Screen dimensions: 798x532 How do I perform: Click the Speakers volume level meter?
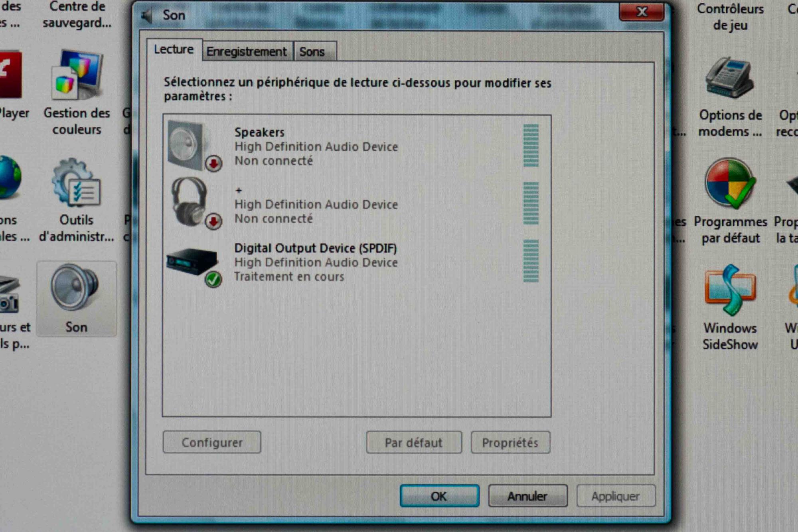[x=531, y=146]
